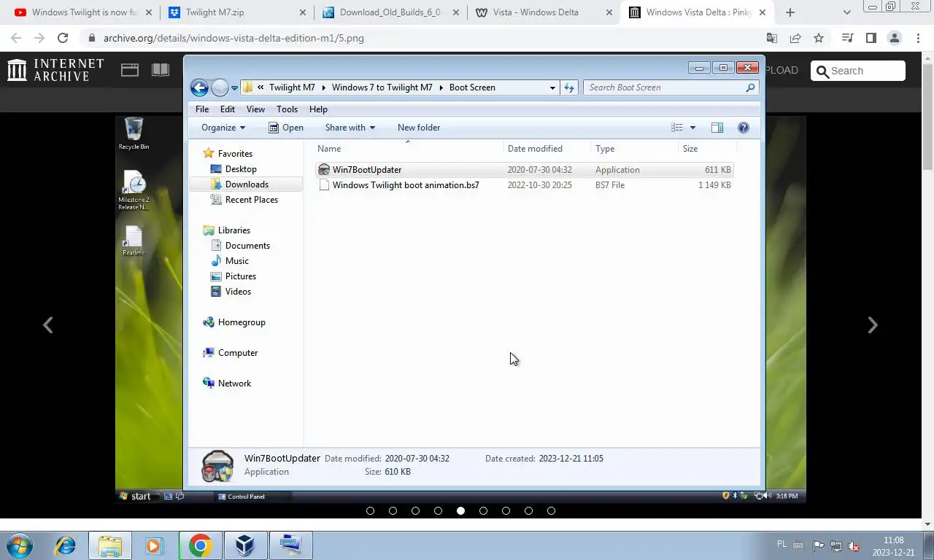Open Computer in the navigation pane
The height and width of the screenshot is (560, 934).
point(238,353)
